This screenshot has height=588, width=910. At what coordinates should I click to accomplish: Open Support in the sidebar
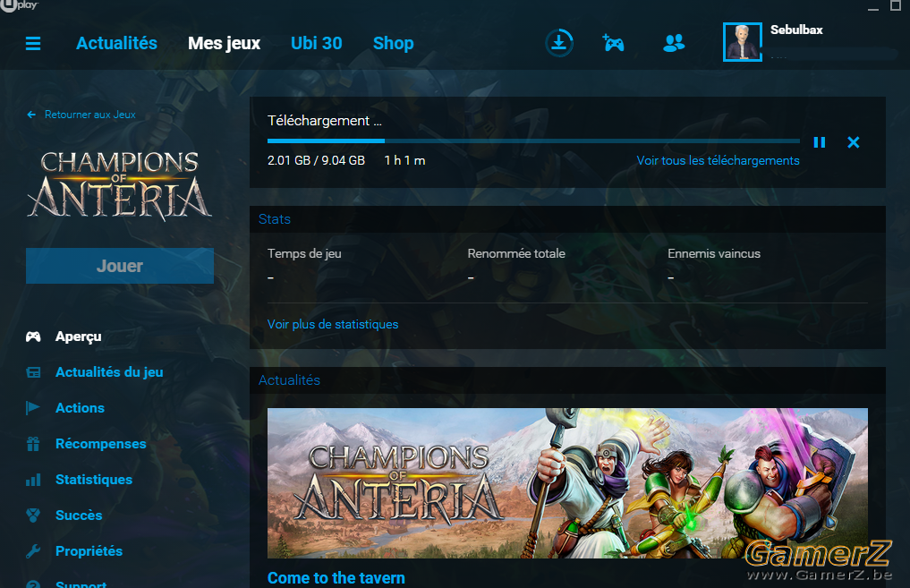(x=81, y=584)
